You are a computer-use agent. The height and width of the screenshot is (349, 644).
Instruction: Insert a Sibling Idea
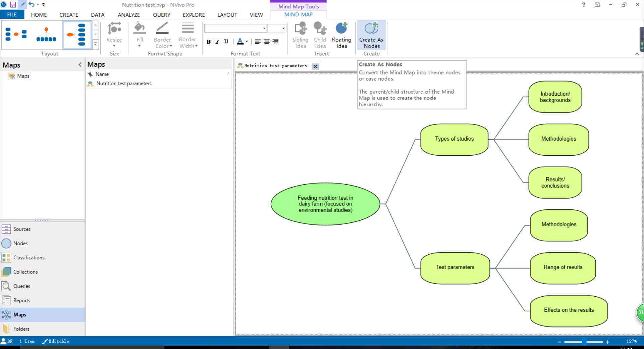pos(300,35)
